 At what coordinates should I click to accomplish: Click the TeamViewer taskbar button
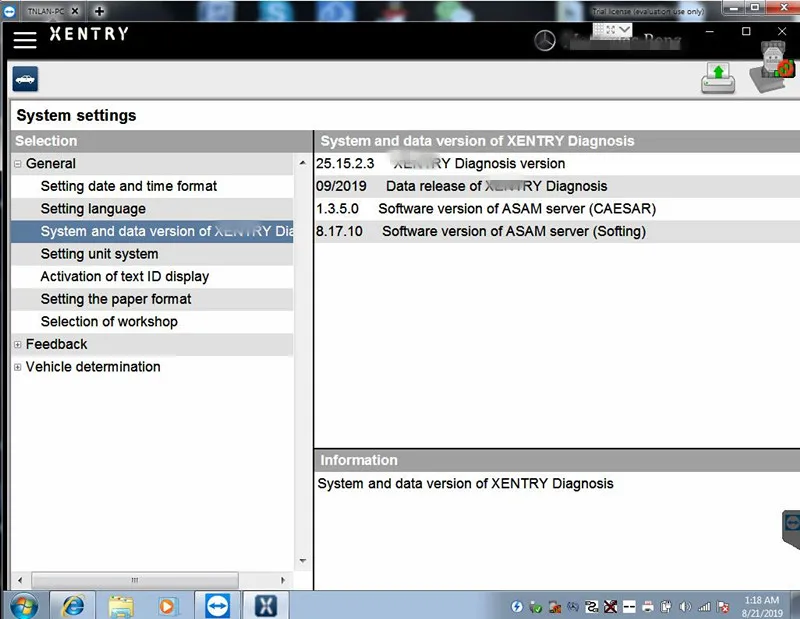coord(218,606)
